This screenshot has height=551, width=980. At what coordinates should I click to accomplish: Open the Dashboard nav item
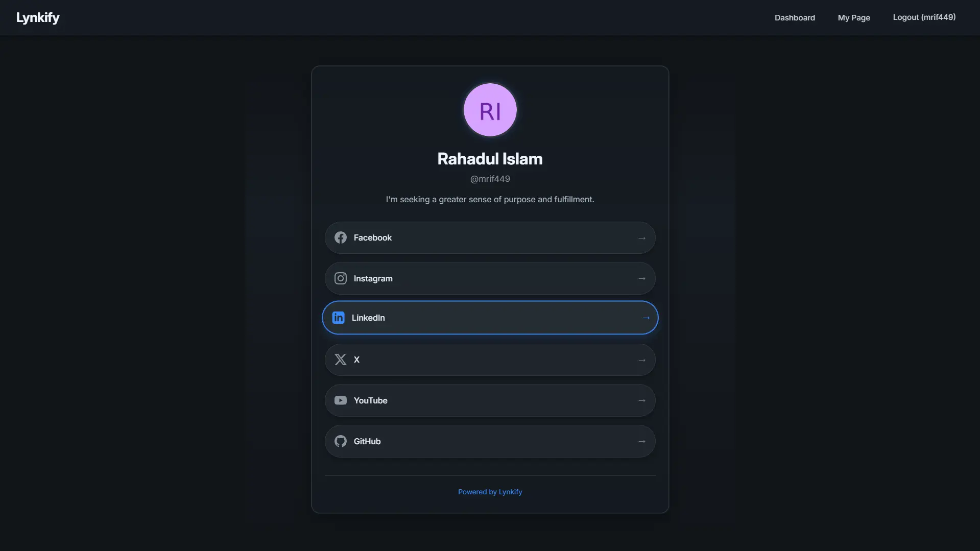pyautogui.click(x=794, y=17)
